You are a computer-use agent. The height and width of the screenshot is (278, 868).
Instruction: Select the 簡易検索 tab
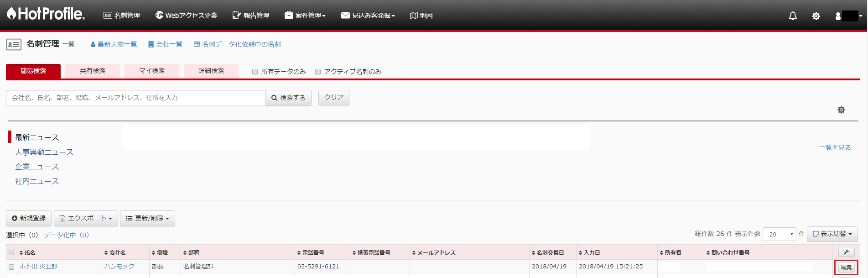click(33, 71)
